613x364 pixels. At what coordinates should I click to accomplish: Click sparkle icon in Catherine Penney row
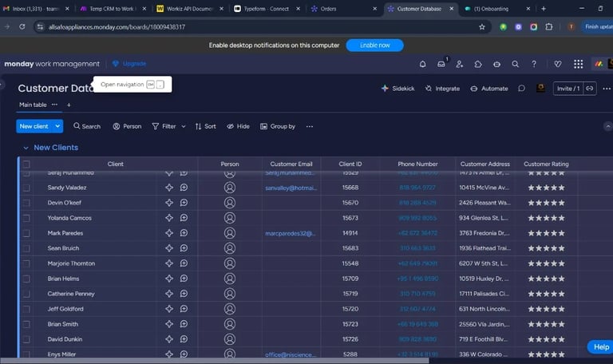[x=169, y=294]
